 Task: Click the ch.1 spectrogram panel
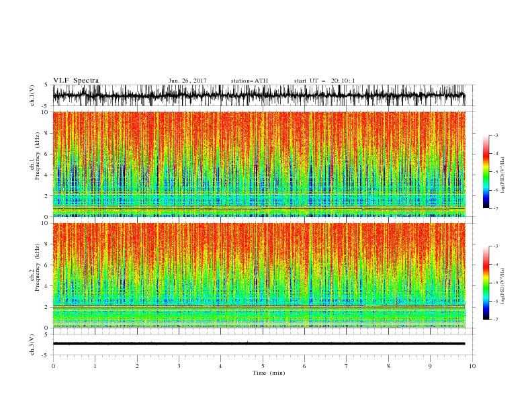click(259, 164)
